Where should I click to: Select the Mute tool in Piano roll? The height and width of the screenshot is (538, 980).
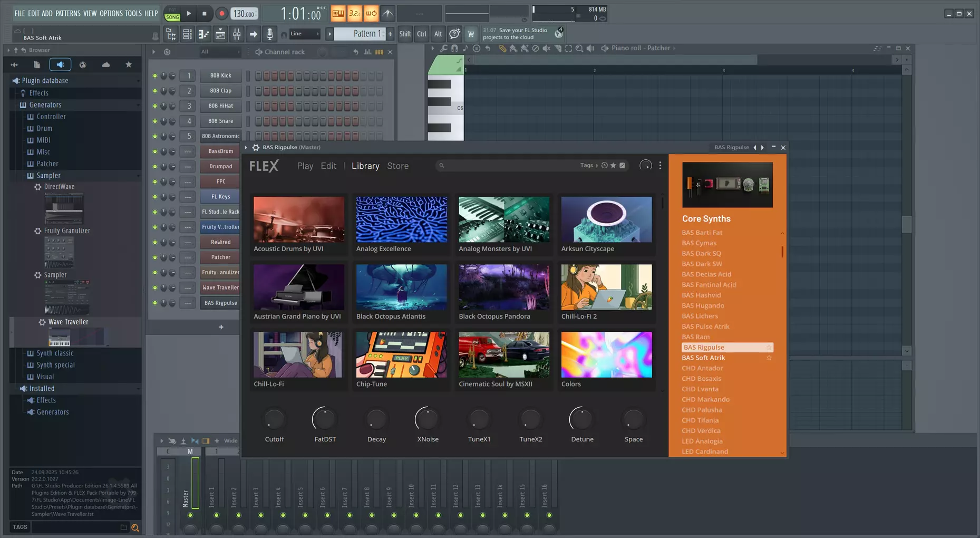(x=546, y=49)
